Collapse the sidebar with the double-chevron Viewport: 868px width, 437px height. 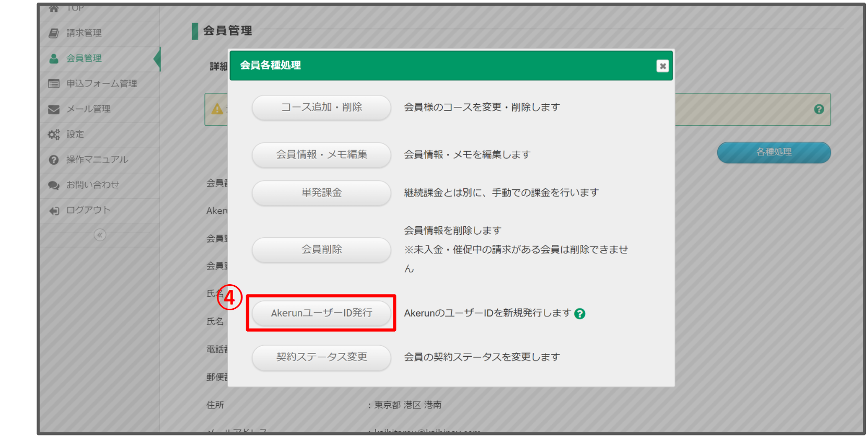click(x=100, y=235)
